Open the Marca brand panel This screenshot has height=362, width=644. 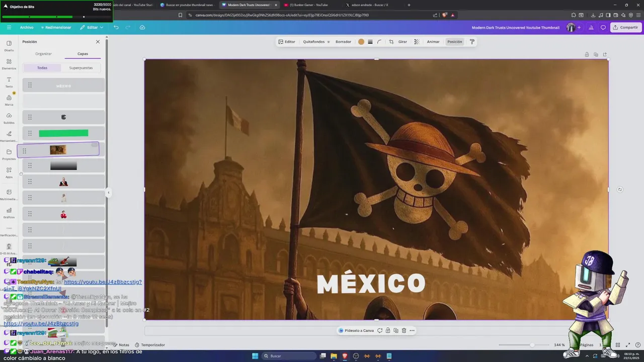[x=9, y=100]
